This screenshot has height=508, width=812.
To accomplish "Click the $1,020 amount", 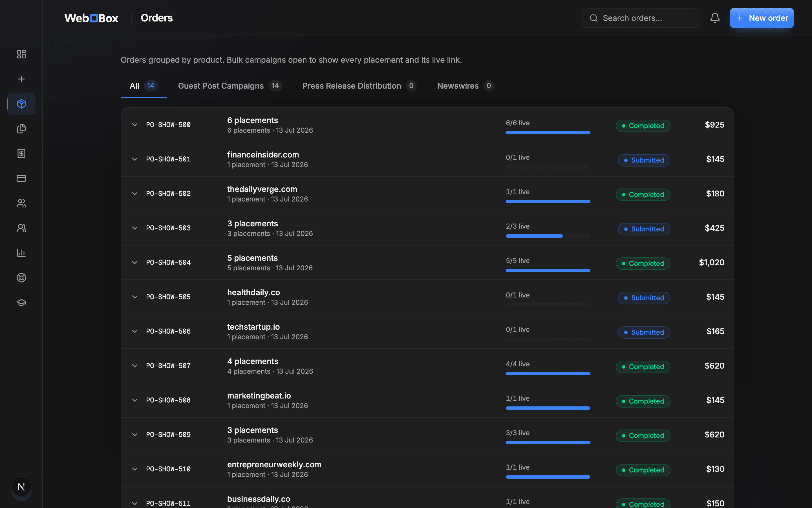I will (x=711, y=262).
